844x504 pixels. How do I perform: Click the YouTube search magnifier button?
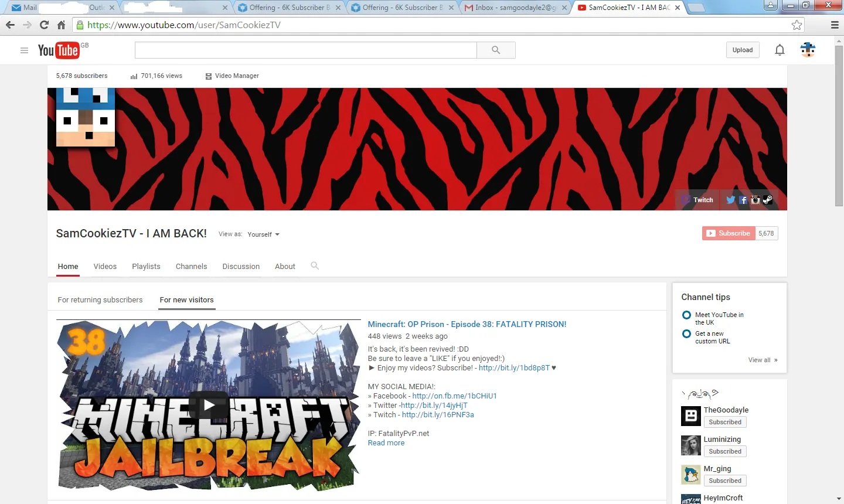pos(496,50)
